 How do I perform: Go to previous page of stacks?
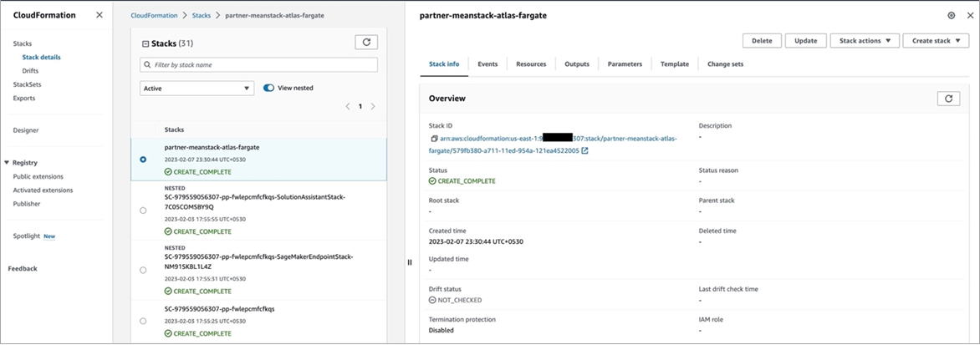pos(348,107)
